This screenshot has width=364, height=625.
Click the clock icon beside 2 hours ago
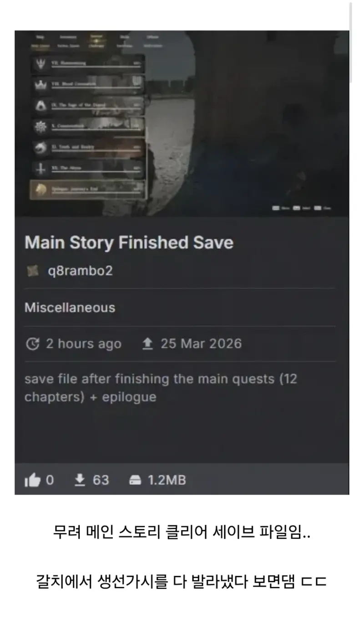(x=32, y=344)
